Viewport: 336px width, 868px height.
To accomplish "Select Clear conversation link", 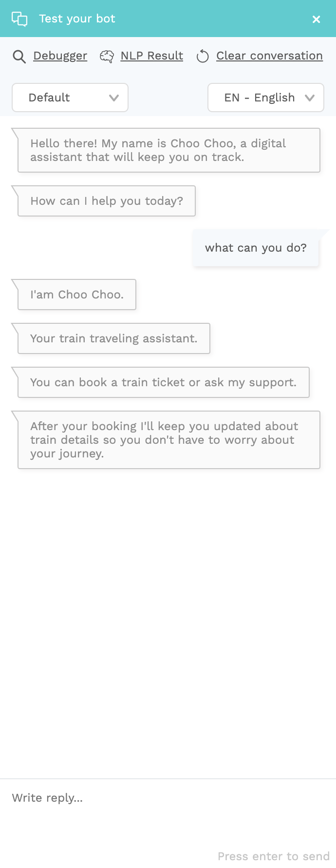I will tap(269, 56).
